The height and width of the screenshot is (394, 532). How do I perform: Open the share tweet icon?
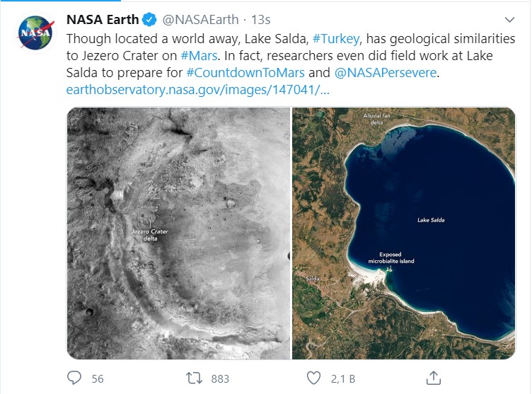pos(434,378)
